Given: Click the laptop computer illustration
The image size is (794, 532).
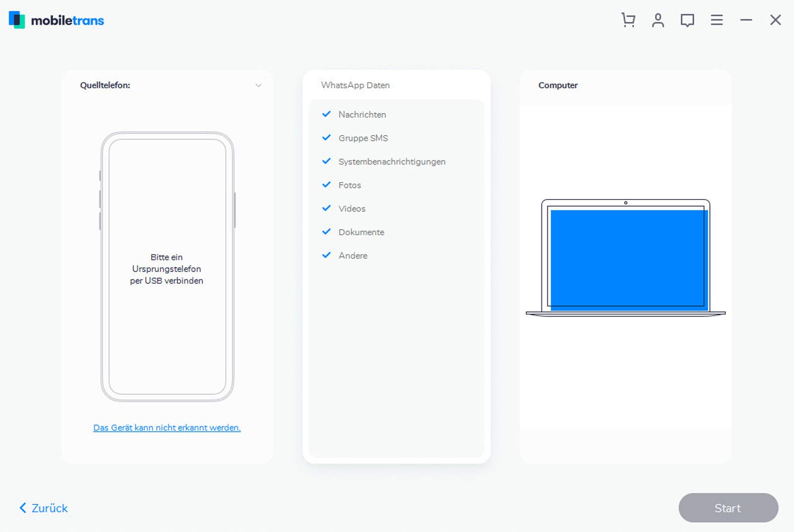Looking at the screenshot, I should tap(625, 258).
